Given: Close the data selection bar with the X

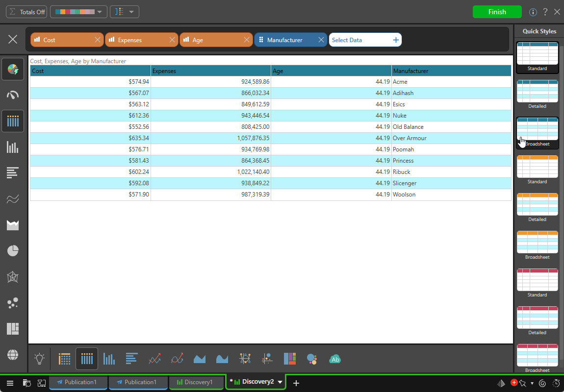Looking at the screenshot, I should pyautogui.click(x=13, y=39).
